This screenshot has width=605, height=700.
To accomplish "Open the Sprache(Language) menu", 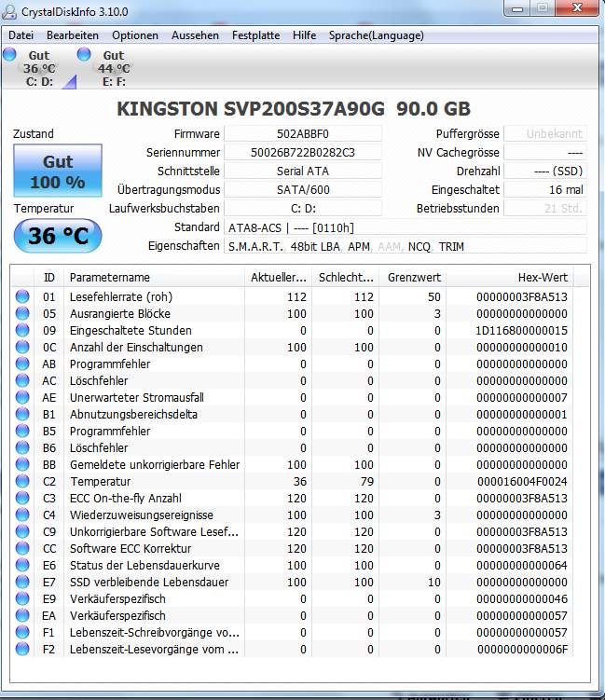I will [x=377, y=35].
